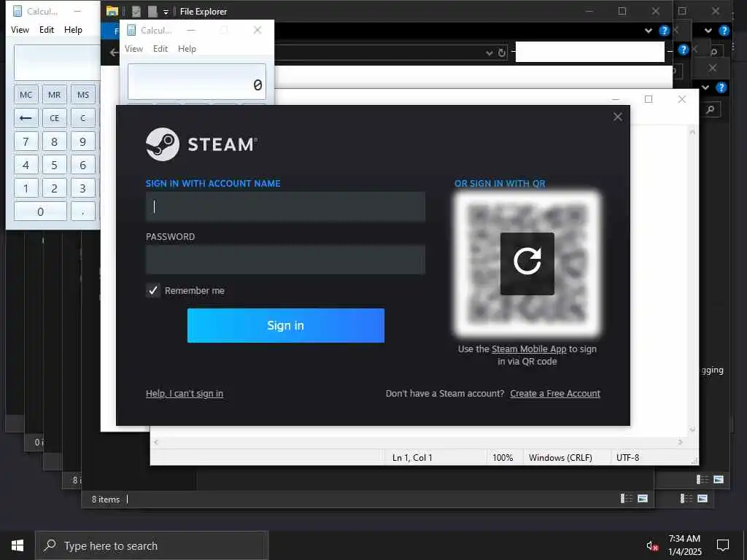Click digit 8 on the left Calculator
The width and height of the screenshot is (747, 560).
pyautogui.click(x=54, y=141)
